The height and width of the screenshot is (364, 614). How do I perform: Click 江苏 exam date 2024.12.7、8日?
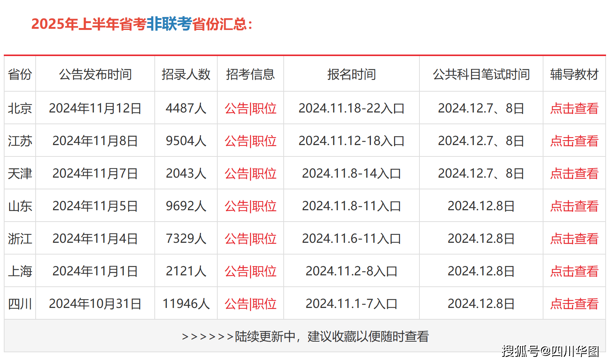point(481,141)
